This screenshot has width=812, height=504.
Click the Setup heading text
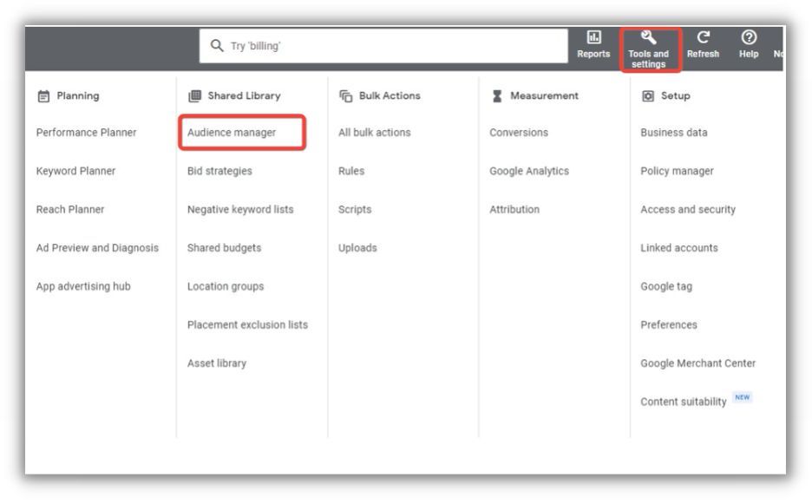pyautogui.click(x=675, y=95)
